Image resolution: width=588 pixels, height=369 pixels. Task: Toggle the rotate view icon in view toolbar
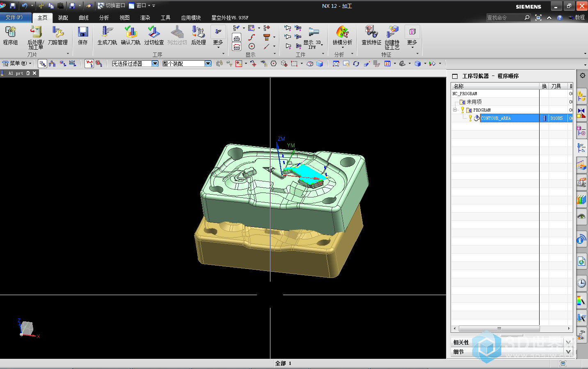tap(356, 64)
